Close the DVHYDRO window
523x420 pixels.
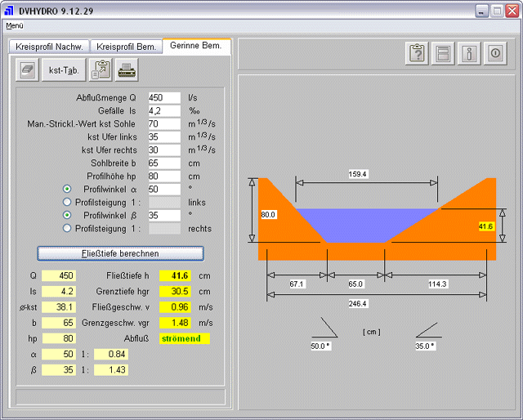pyautogui.click(x=512, y=11)
